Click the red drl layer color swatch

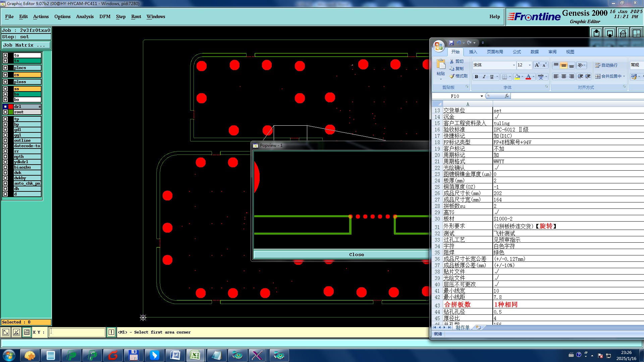tap(11, 107)
